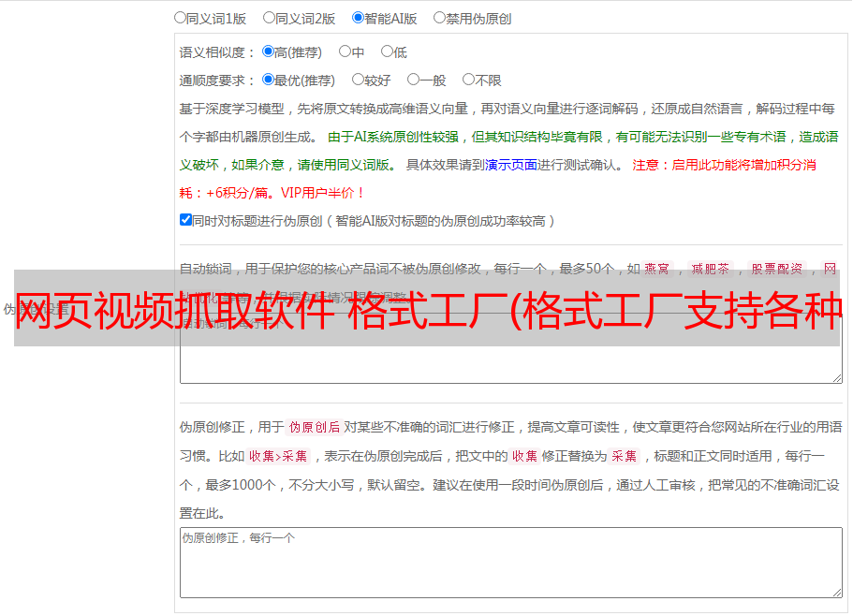Choose the 同义词2版 radio option

(270, 17)
